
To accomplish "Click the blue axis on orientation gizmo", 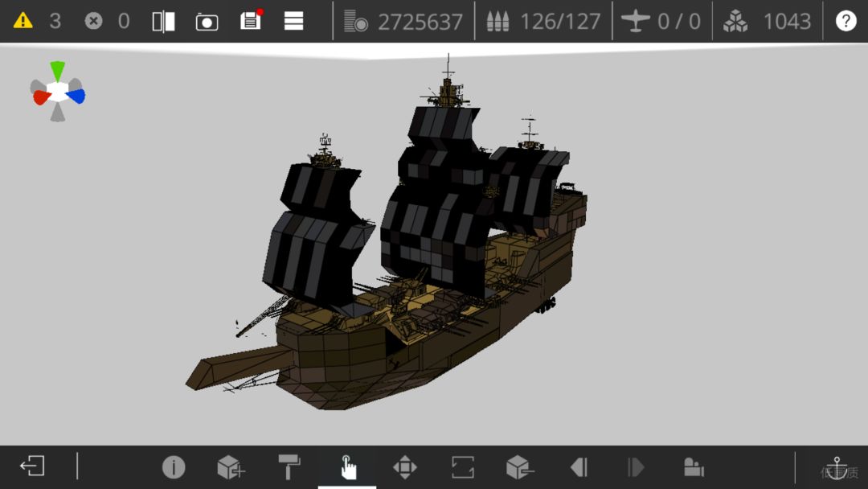I will pyautogui.click(x=76, y=97).
